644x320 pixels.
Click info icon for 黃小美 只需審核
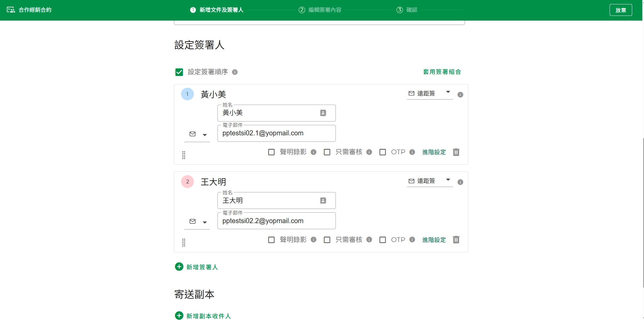[x=369, y=152]
